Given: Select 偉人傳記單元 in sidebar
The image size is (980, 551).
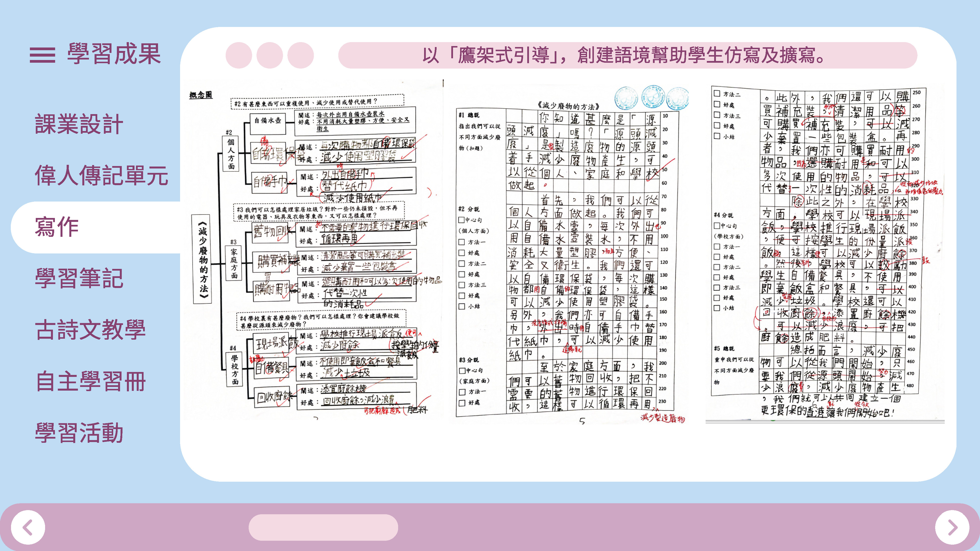Looking at the screenshot, I should coord(101,175).
